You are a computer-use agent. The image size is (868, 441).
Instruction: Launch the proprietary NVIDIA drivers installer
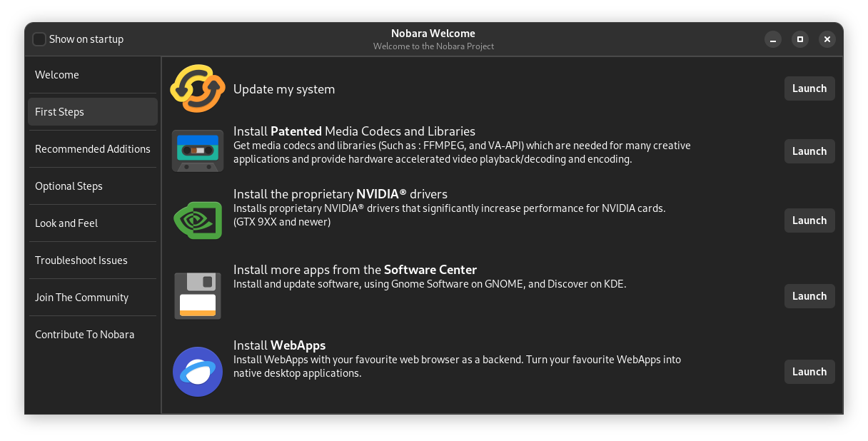coord(809,220)
